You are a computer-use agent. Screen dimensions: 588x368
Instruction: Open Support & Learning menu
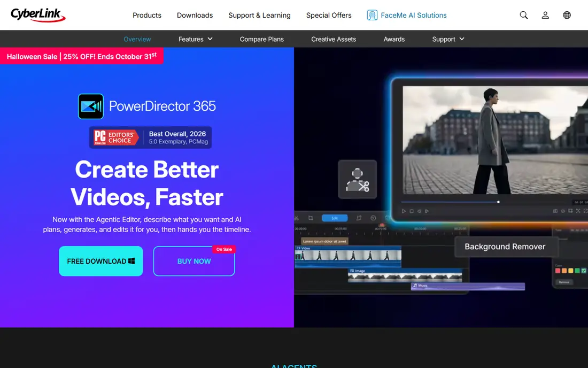[x=259, y=15]
